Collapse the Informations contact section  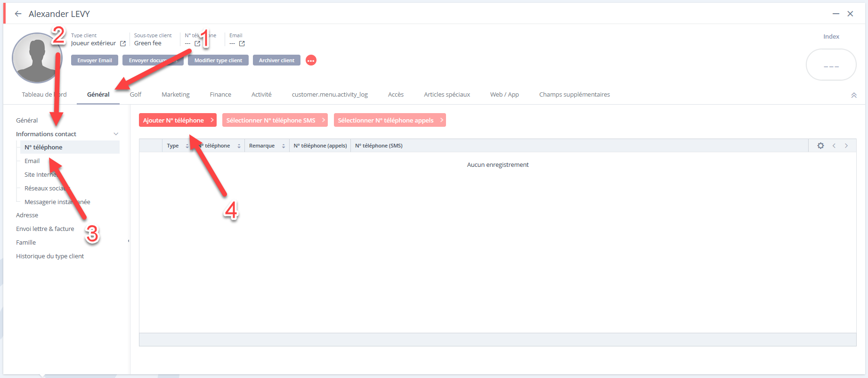pos(116,134)
